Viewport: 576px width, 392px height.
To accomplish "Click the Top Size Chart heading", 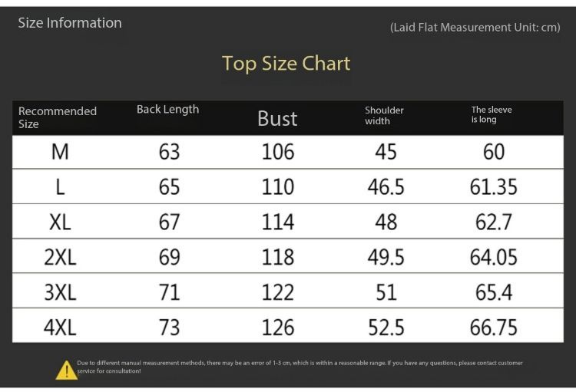I will pos(286,63).
